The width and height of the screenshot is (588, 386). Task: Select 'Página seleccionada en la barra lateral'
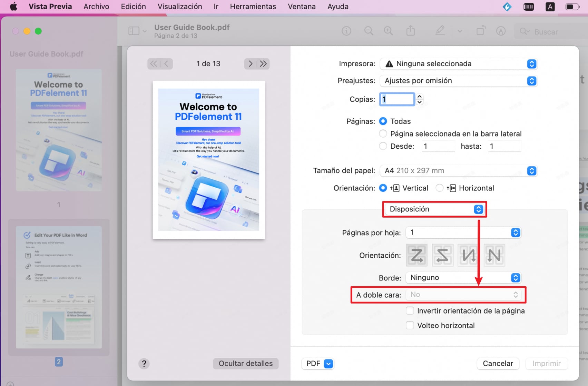[383, 134]
